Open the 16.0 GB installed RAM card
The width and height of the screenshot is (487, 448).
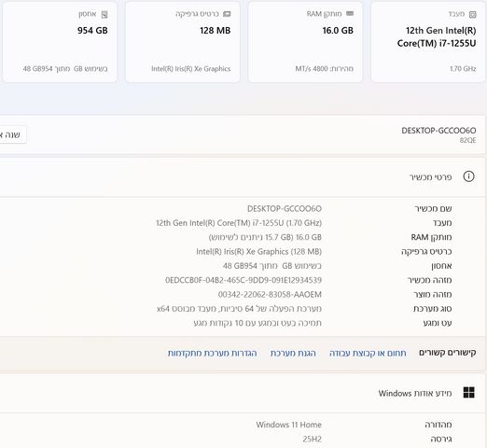coord(305,42)
